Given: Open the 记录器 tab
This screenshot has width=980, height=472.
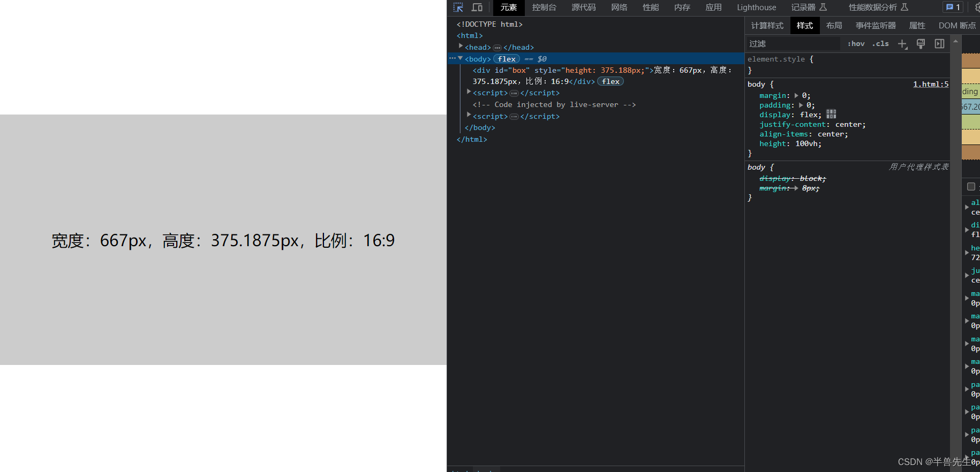Looking at the screenshot, I should coord(809,7).
